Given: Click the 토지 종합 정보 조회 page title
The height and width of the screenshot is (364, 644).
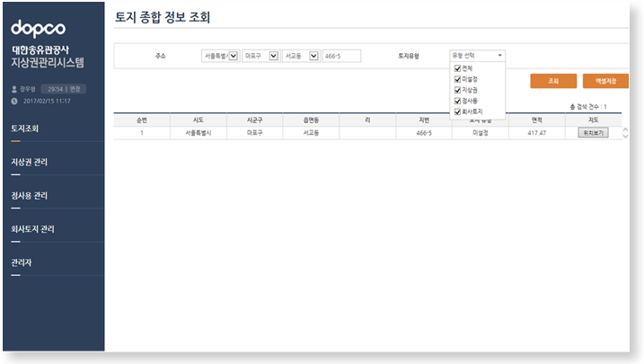Looking at the screenshot, I should click(x=163, y=17).
